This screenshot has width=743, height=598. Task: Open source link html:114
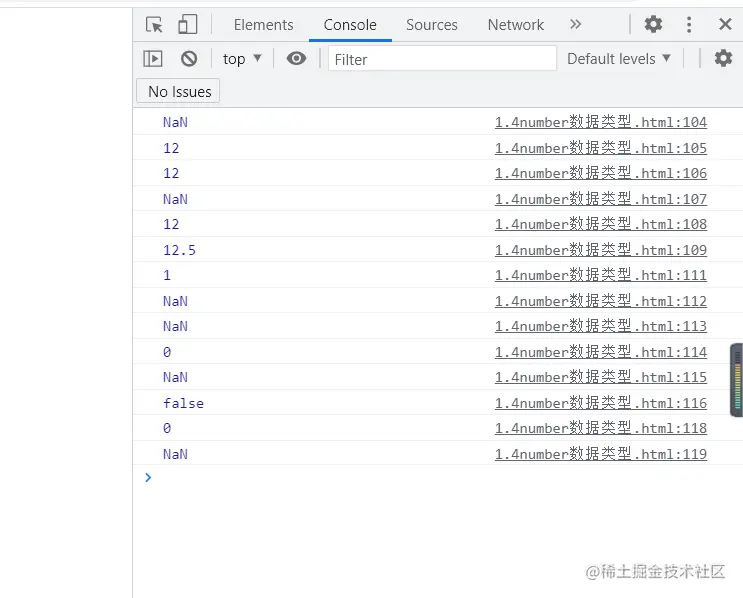pos(601,352)
